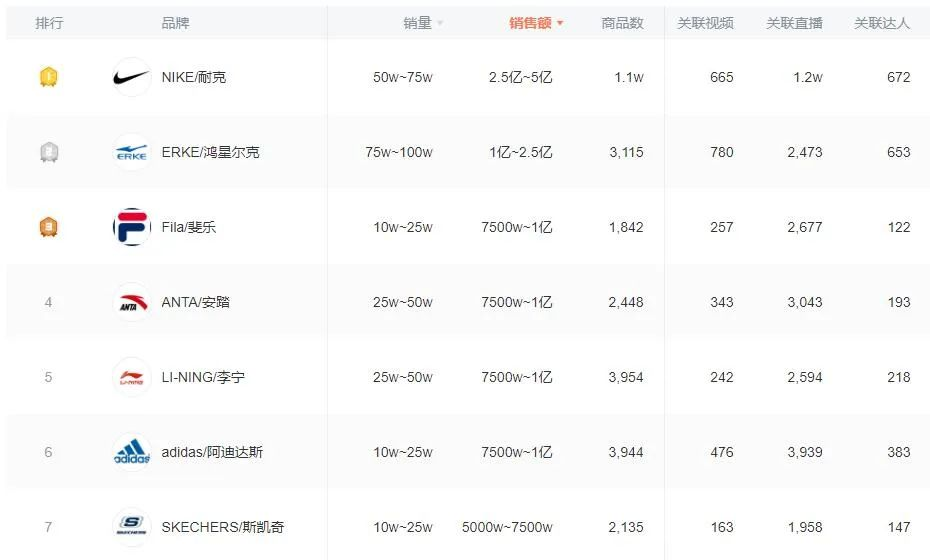Image resolution: width=930 pixels, height=560 pixels.
Task: Open the SKECHERS/斯凯奇 brand link
Action: tap(223, 527)
